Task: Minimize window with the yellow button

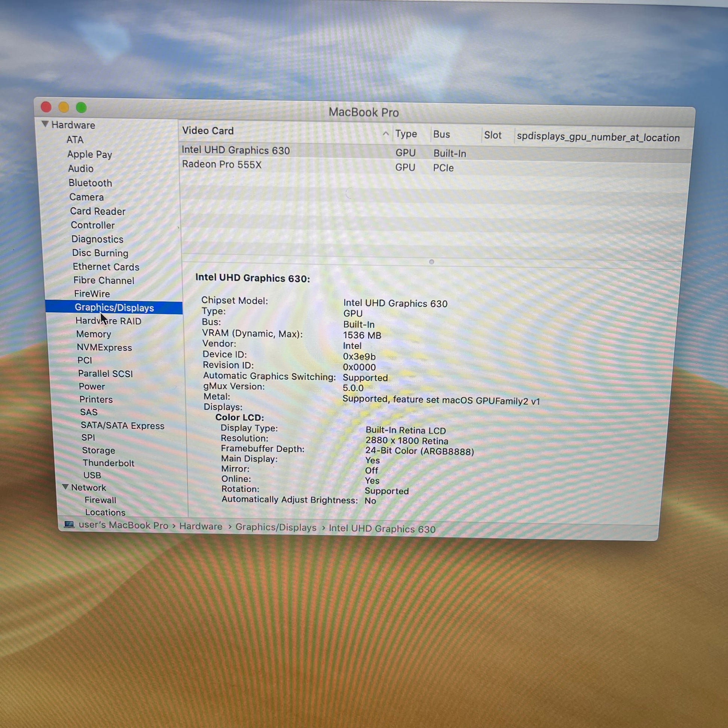Action: tap(64, 107)
